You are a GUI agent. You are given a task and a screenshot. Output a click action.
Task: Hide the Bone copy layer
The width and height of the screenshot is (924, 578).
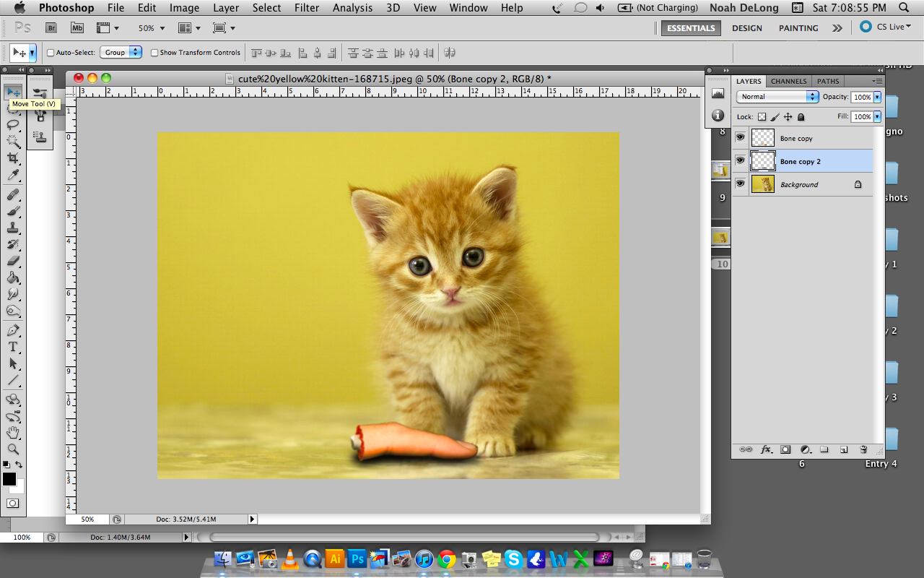coord(740,137)
